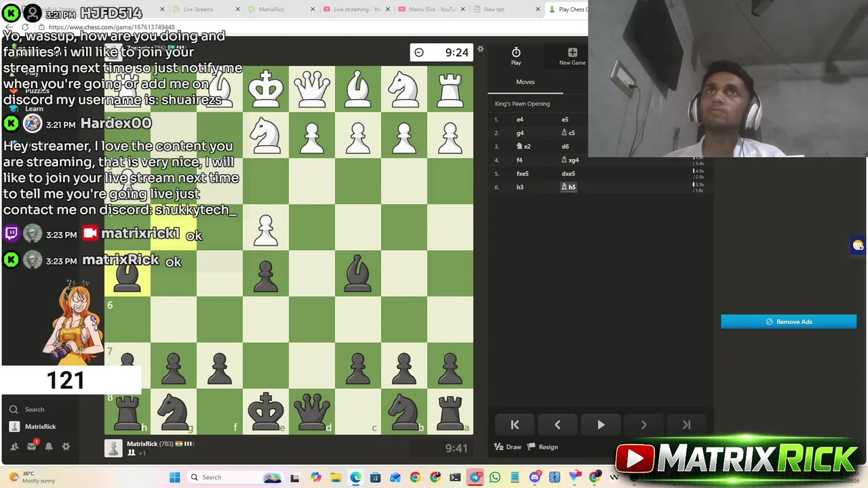
Task: Select the black bishop on highlighted h5 square
Action: pyautogui.click(x=127, y=274)
